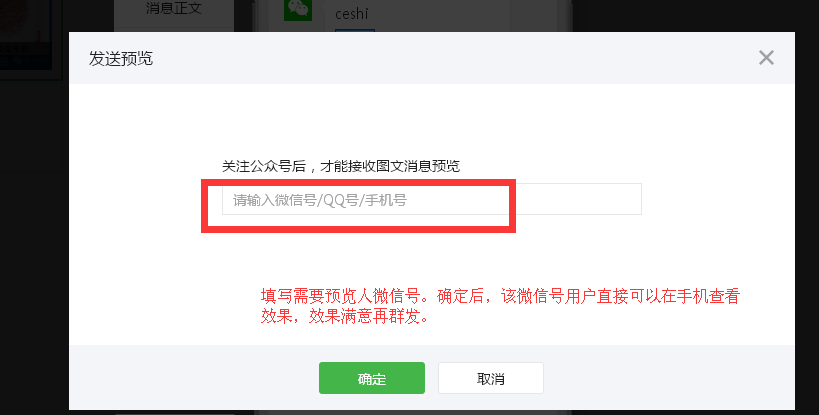819x415 pixels.
Task: Click the dimmed thumbnail in the top-left corner
Action: [x=26, y=34]
